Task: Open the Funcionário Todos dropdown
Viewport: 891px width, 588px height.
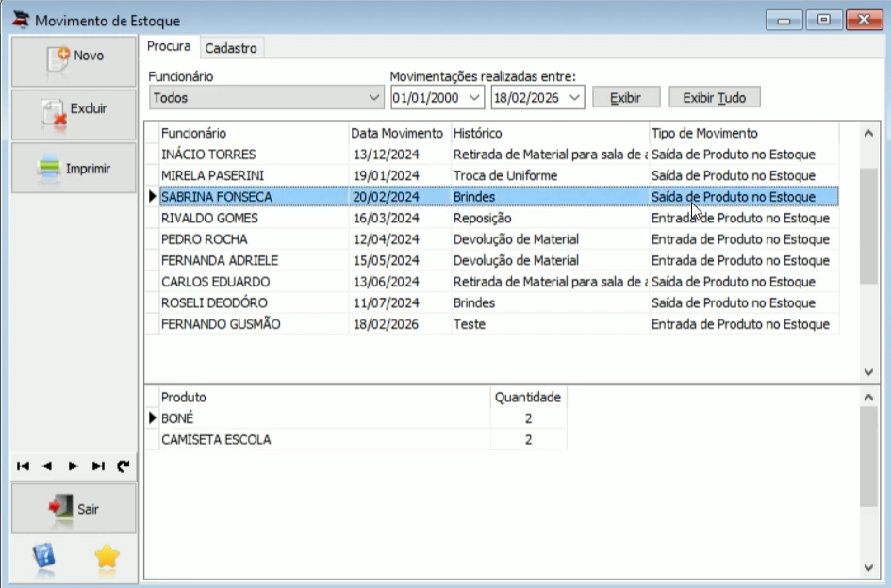Action: coord(267,98)
